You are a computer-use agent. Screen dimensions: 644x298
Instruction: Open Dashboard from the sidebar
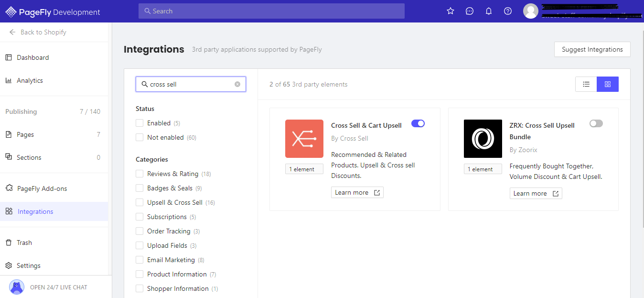[x=54, y=57]
